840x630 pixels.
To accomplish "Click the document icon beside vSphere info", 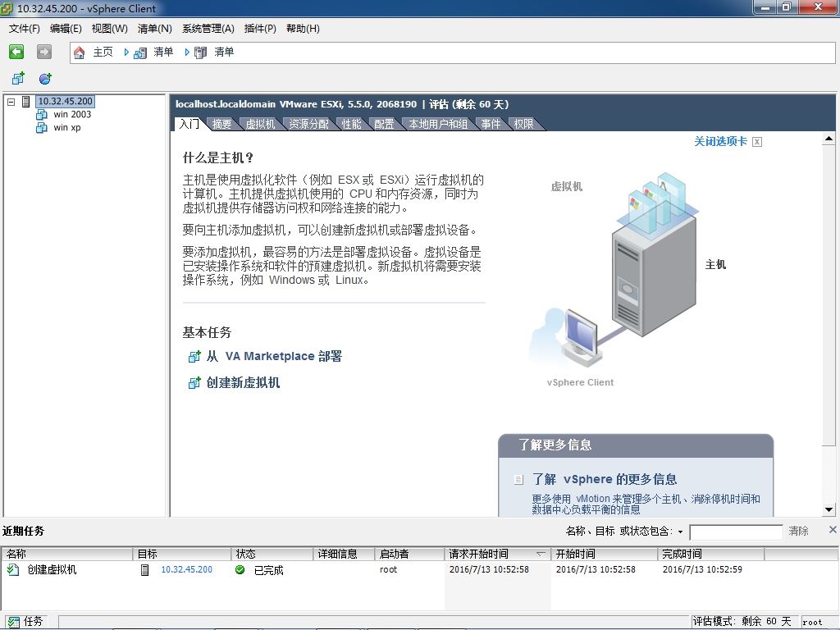I will [518, 479].
